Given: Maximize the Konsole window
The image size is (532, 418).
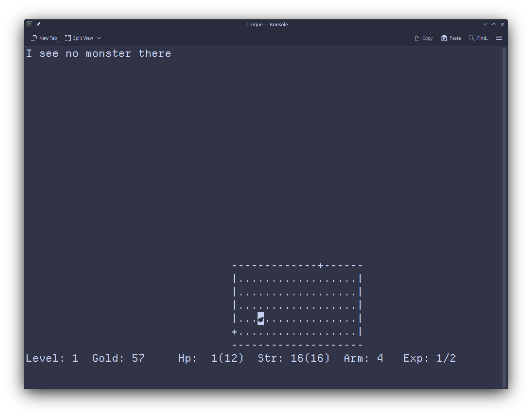Looking at the screenshot, I should 493,24.
